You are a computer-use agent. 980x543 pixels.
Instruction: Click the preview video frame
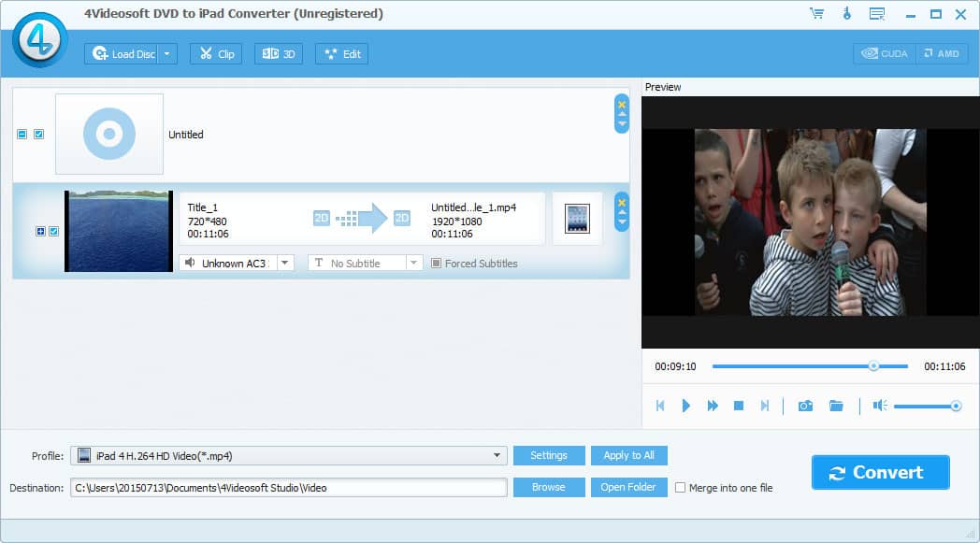(811, 221)
